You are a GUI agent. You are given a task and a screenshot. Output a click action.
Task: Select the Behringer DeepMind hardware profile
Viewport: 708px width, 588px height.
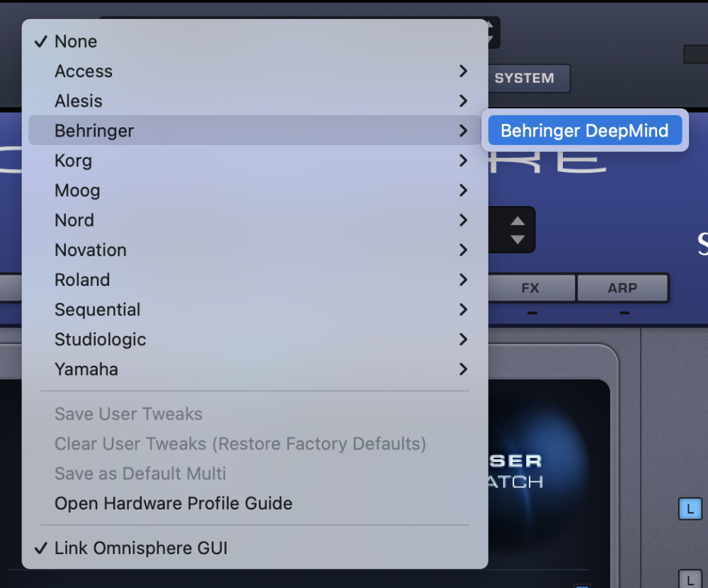pos(584,130)
